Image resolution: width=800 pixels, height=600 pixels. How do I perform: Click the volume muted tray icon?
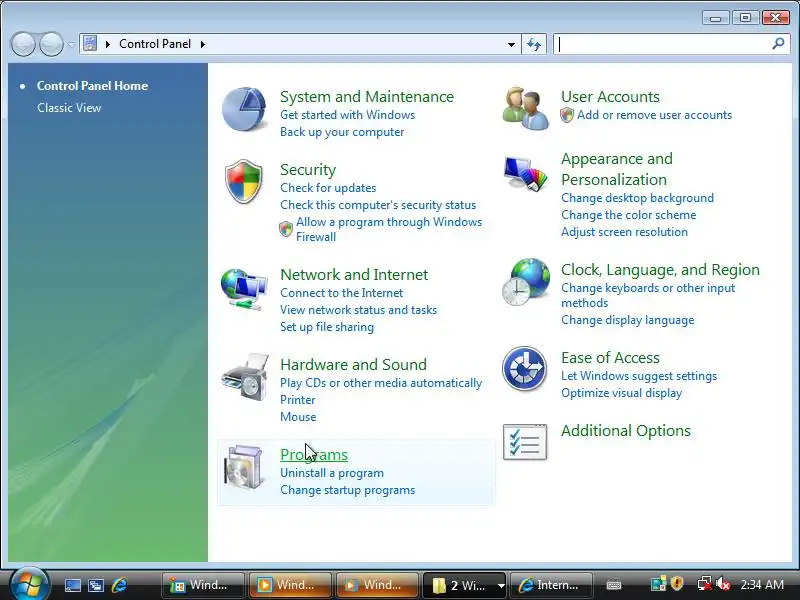click(x=723, y=584)
